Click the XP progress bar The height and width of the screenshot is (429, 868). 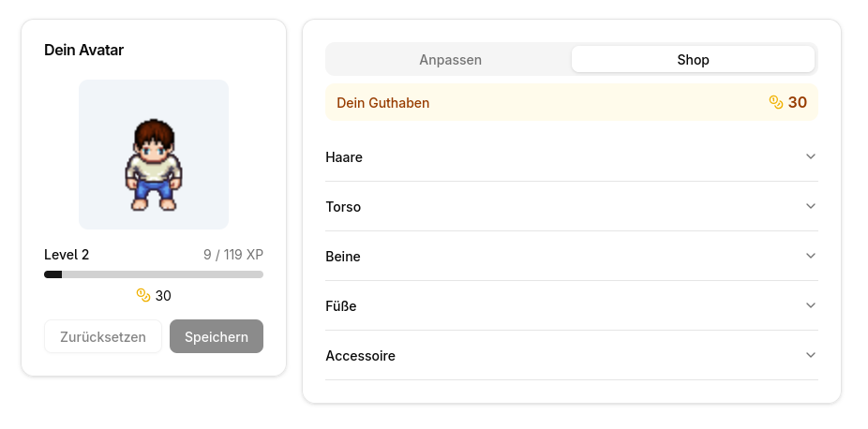point(154,274)
